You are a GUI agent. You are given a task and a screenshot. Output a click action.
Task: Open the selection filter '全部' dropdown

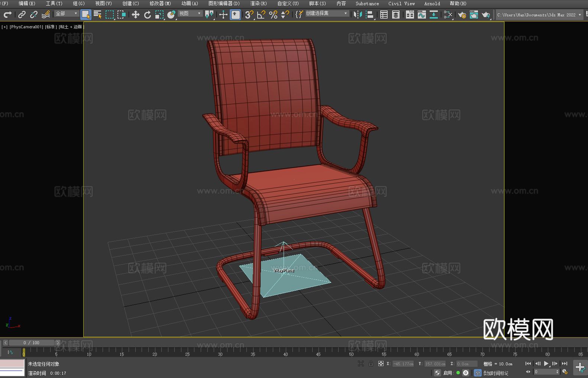click(67, 13)
